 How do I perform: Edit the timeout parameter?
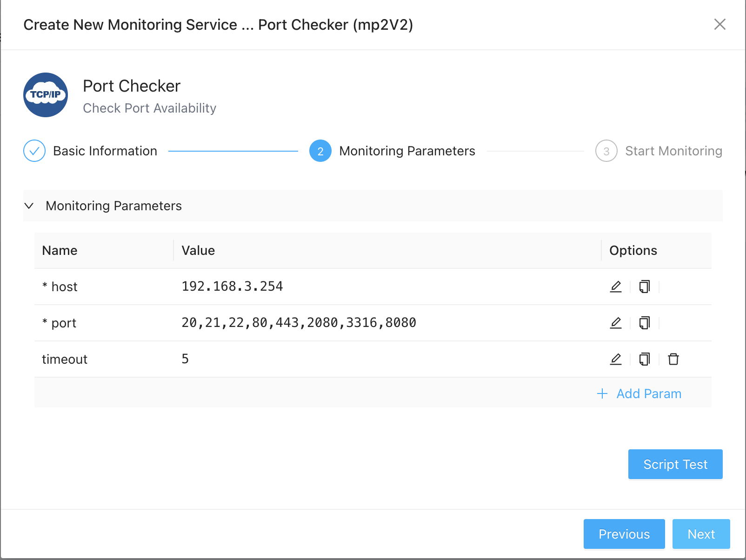point(615,359)
